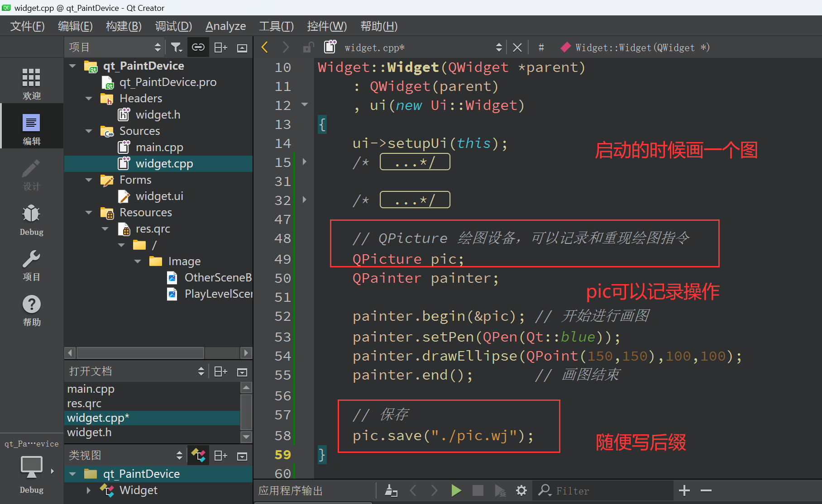Toggle class view hierarchy icon
822x504 pixels.
tap(199, 455)
